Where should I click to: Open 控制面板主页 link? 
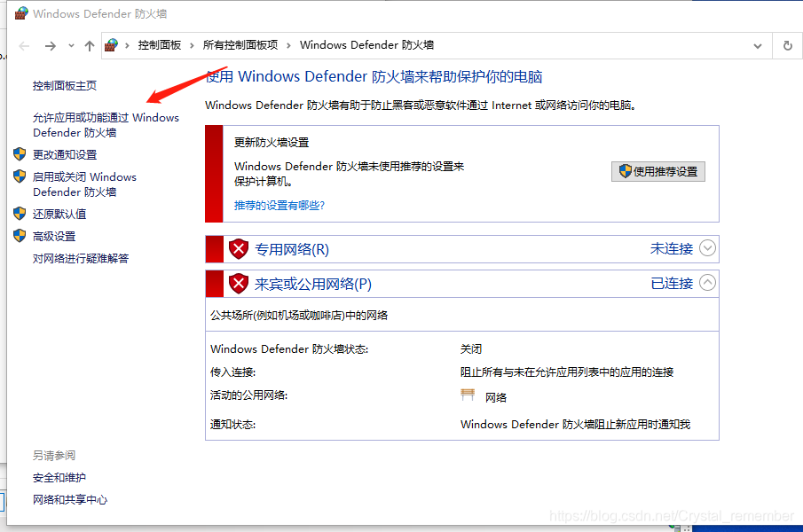(65, 85)
